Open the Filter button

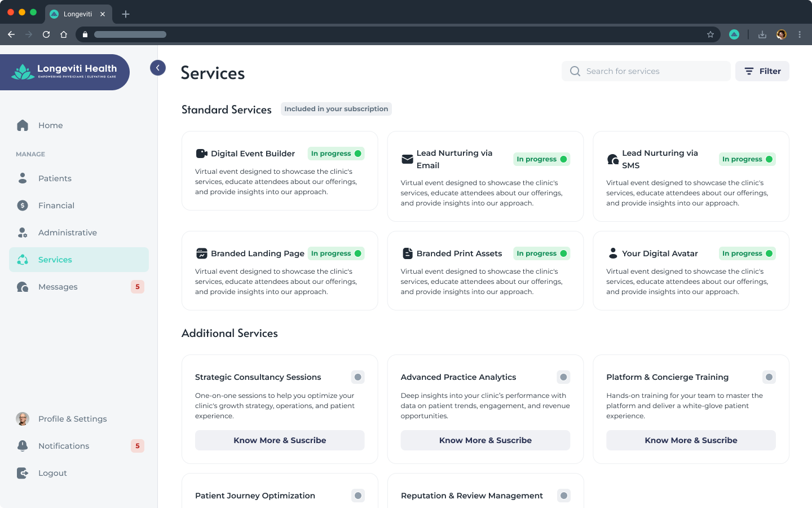(762, 71)
